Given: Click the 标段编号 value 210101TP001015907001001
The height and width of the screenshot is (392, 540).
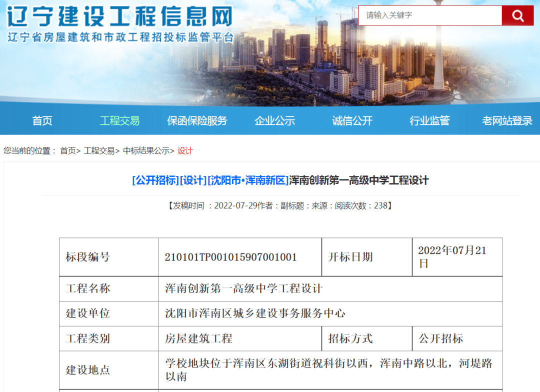Looking at the screenshot, I should pyautogui.click(x=230, y=257).
